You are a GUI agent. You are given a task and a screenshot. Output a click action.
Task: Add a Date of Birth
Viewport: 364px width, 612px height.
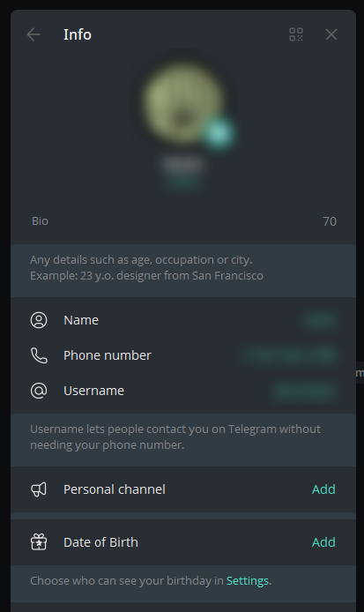click(323, 542)
